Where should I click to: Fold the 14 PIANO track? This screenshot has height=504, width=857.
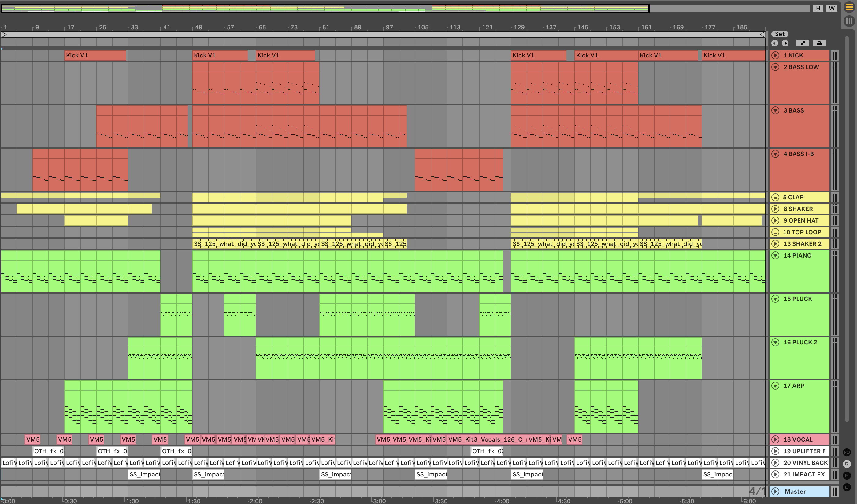pyautogui.click(x=775, y=255)
